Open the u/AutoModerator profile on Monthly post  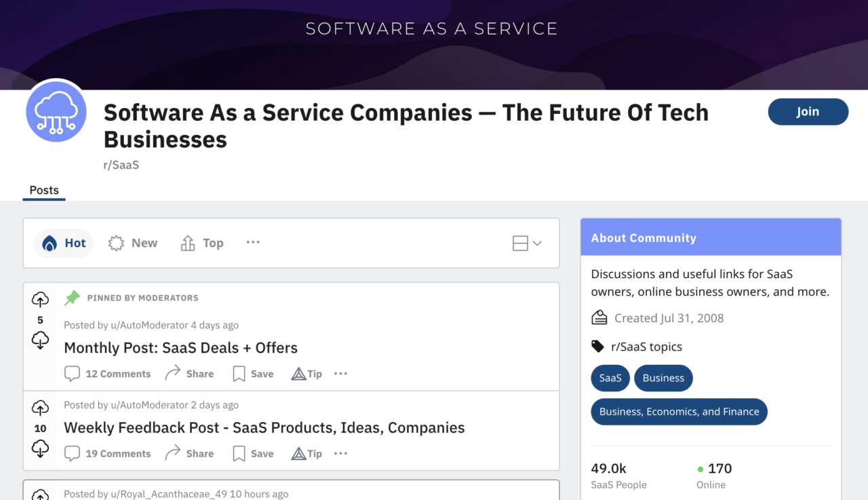[x=149, y=325]
